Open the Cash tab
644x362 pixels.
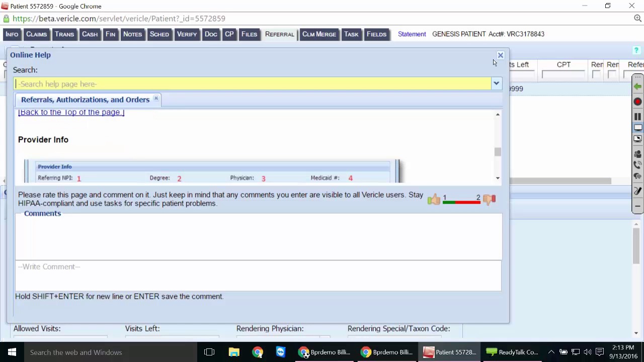(x=90, y=34)
